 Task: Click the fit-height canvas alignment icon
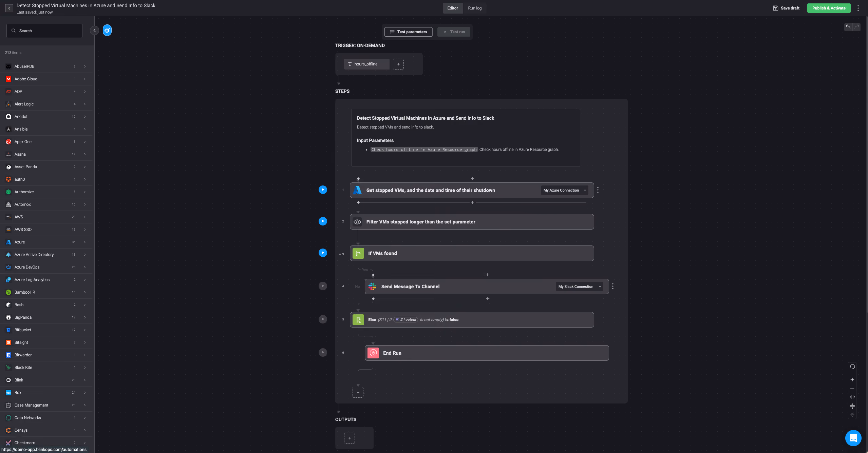point(852,406)
